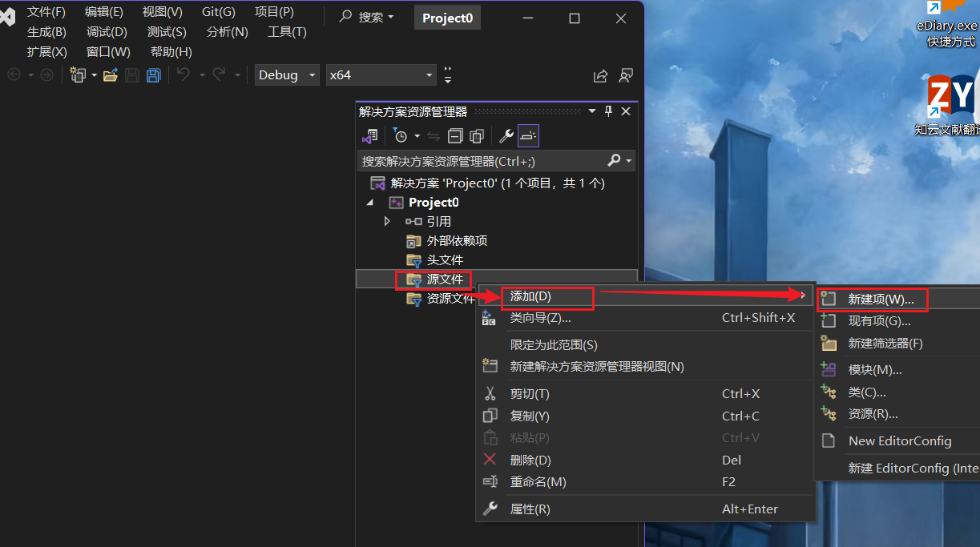980x547 pixels.
Task: Open the x64 platform dropdown
Action: coord(381,75)
